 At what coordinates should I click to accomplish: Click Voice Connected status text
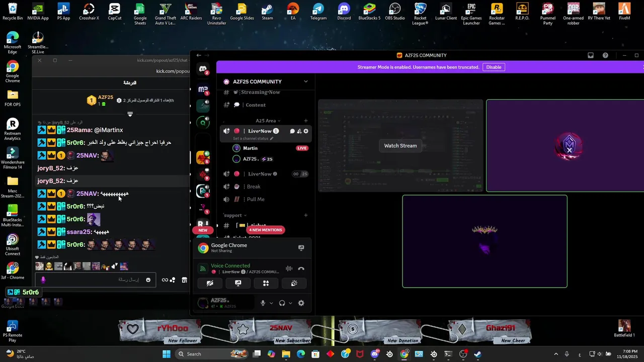230,265
